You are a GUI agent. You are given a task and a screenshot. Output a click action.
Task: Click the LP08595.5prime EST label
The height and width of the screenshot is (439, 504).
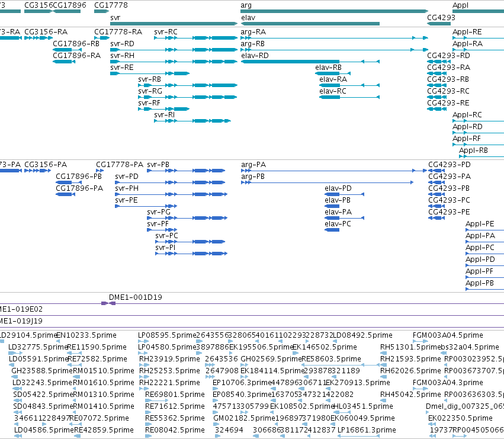pos(167,335)
